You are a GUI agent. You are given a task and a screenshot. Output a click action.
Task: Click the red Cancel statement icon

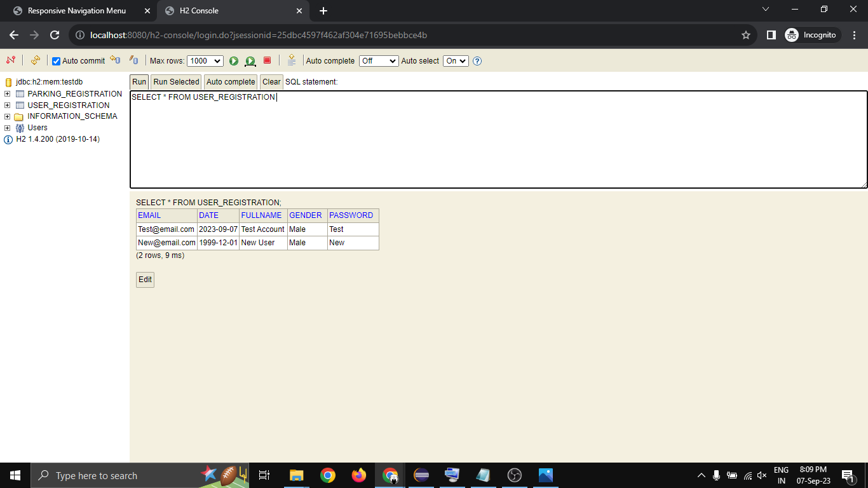[x=268, y=60]
